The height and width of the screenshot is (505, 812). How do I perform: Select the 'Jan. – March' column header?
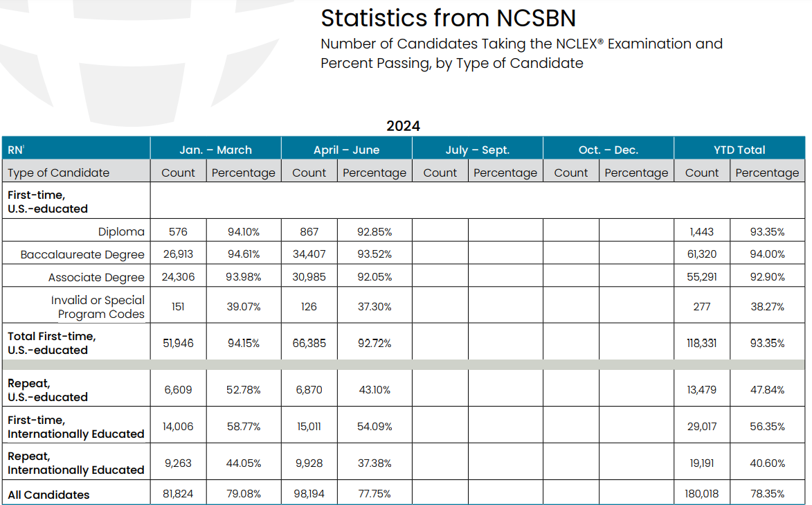pyautogui.click(x=215, y=150)
